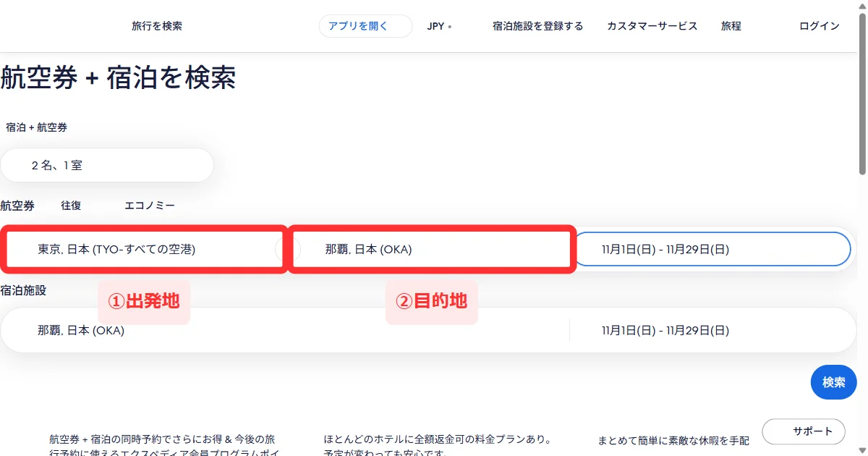The width and height of the screenshot is (868, 456).
Task: Open the 2 名、1 室 travelers field
Action: (x=107, y=165)
